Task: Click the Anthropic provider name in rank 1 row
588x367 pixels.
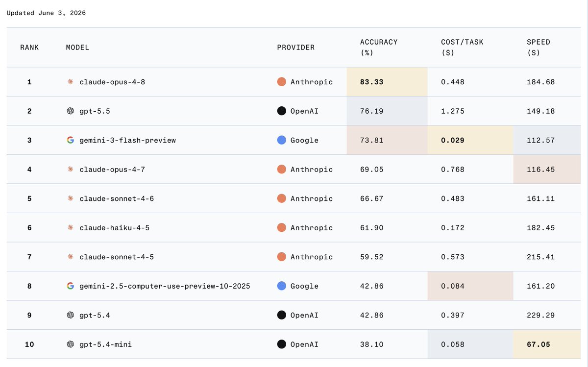Action: [312, 82]
